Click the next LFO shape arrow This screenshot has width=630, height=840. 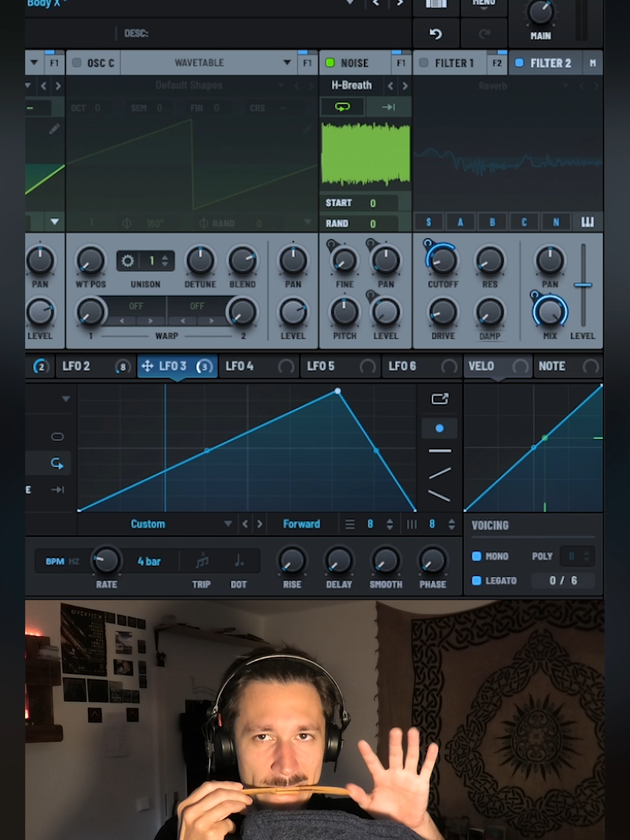260,524
